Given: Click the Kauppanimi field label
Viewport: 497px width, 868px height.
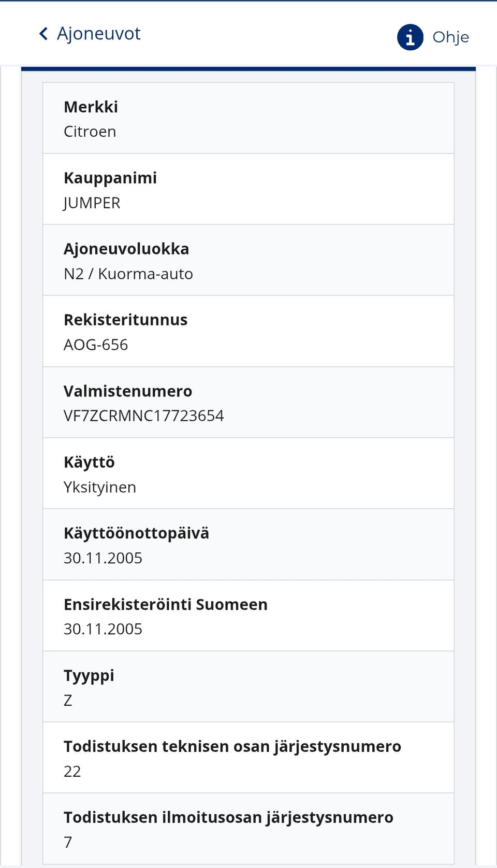Looking at the screenshot, I should pos(110,178).
